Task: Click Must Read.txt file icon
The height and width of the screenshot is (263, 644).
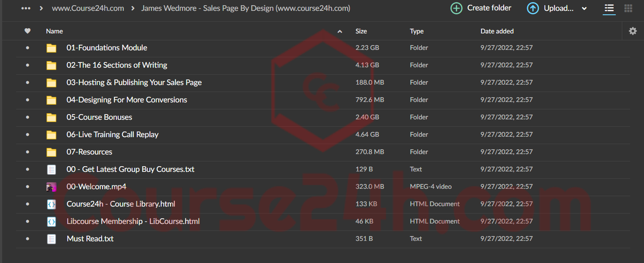Action: pos(51,239)
